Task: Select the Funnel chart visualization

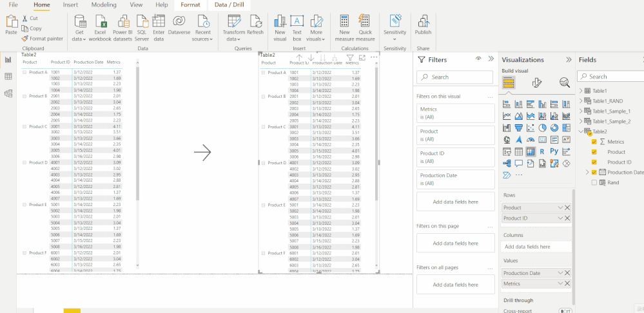Action: (518, 128)
